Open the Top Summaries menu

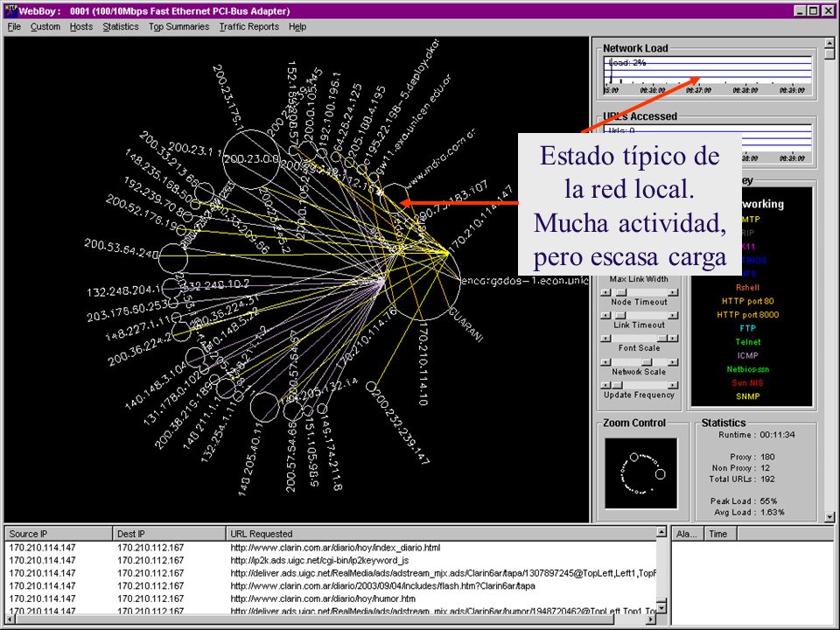[178, 27]
